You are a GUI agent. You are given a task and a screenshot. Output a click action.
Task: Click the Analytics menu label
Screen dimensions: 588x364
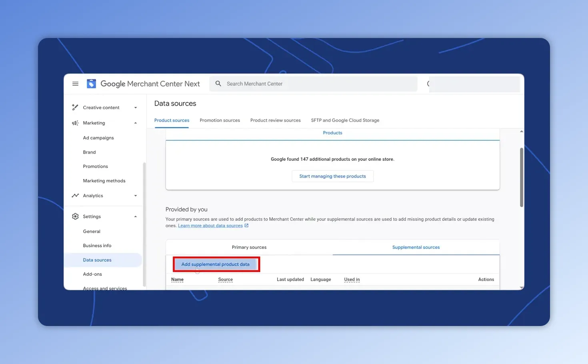[x=93, y=196]
